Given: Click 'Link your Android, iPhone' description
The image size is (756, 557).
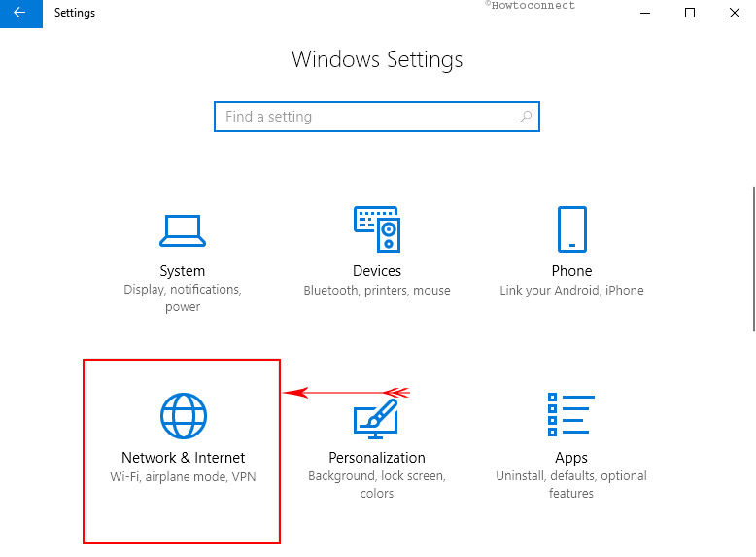Looking at the screenshot, I should [571, 291].
